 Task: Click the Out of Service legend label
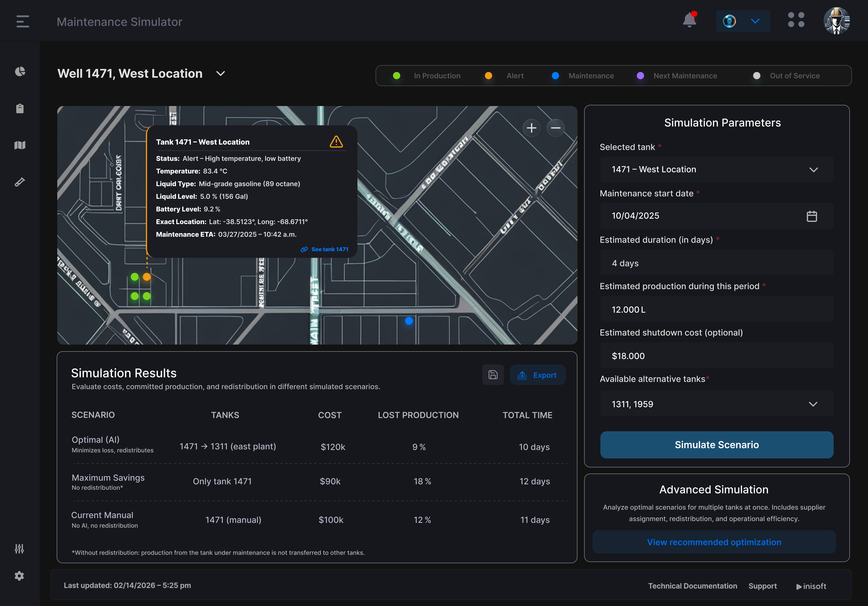(795, 75)
